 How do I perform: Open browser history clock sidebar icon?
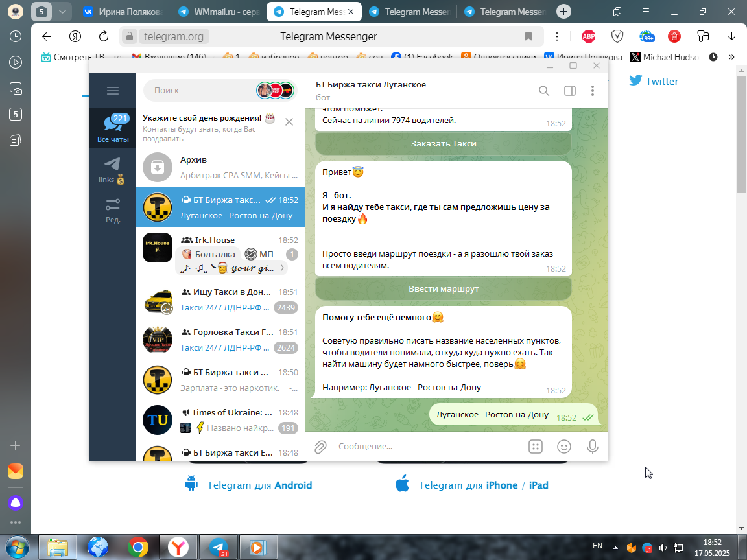coord(16,37)
